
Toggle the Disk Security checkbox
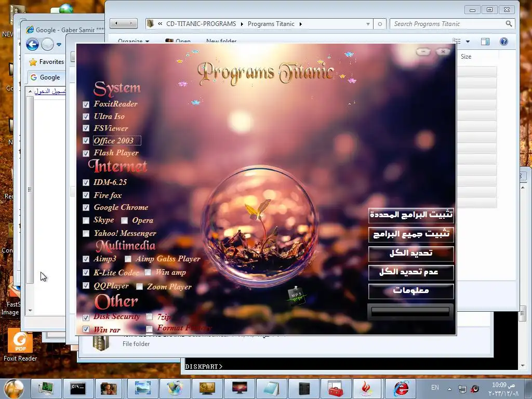point(86,317)
